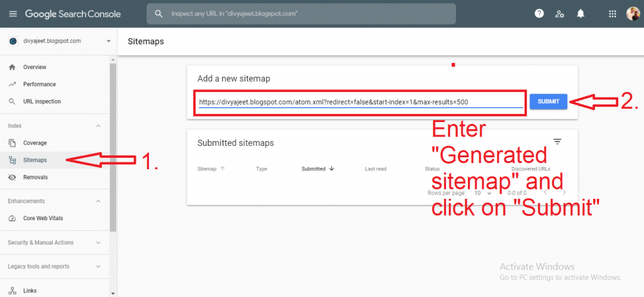
Task: Collapse the Enhancements section
Action: click(98, 201)
